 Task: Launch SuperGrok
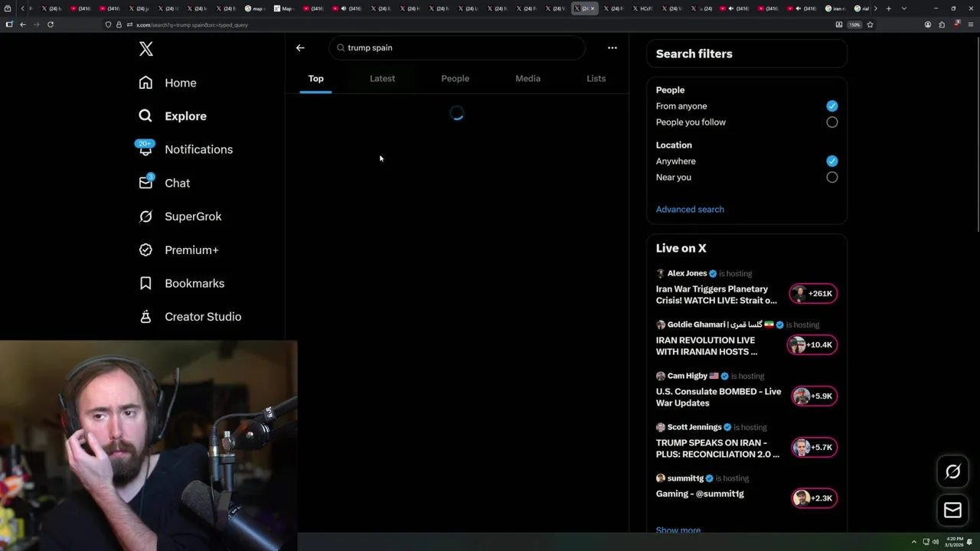point(180,217)
